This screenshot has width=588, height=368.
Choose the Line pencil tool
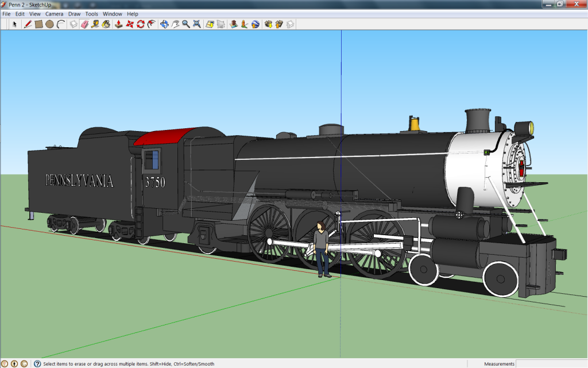pyautogui.click(x=28, y=24)
